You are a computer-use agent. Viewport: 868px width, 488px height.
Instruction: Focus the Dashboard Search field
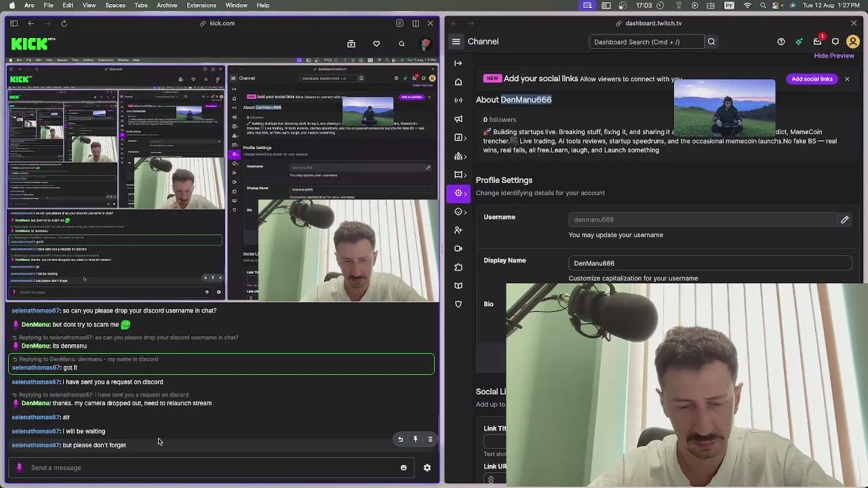[648, 42]
